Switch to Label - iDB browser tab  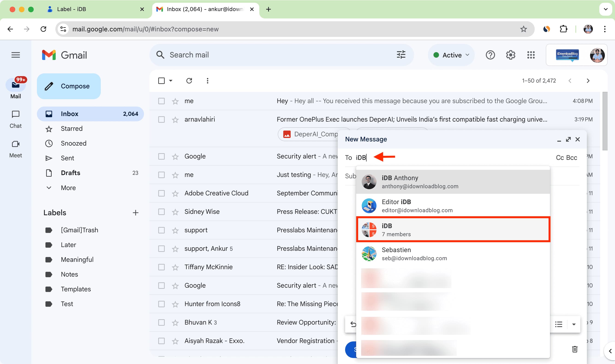coord(96,9)
